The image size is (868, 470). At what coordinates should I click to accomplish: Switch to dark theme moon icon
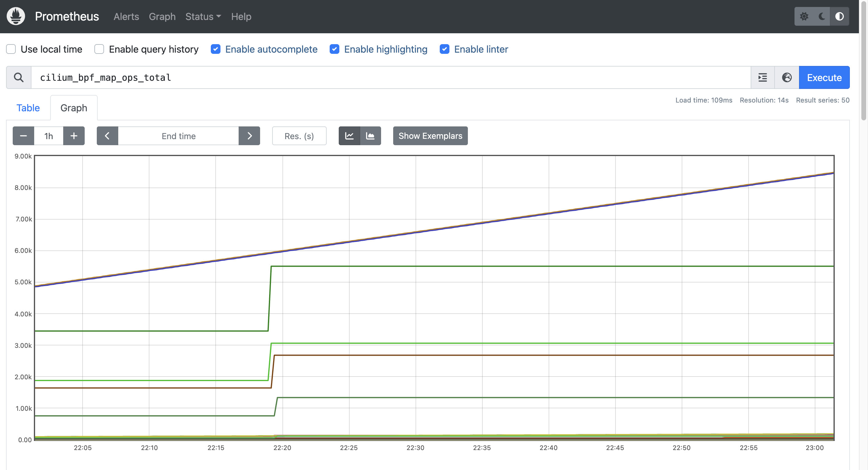[x=822, y=17]
